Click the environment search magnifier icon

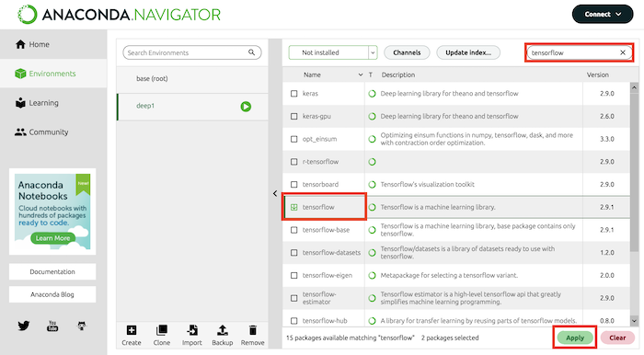point(251,52)
